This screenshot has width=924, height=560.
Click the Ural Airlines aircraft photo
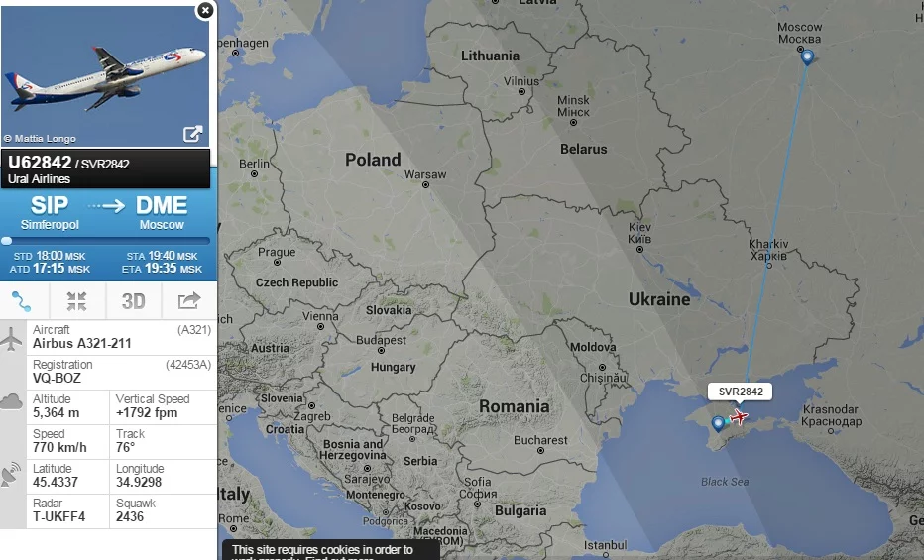pyautogui.click(x=105, y=76)
